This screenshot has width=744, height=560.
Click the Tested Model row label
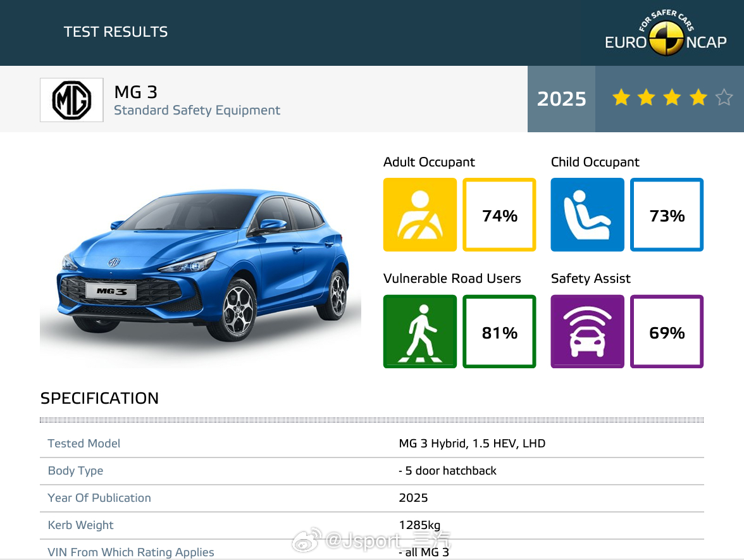click(x=84, y=443)
